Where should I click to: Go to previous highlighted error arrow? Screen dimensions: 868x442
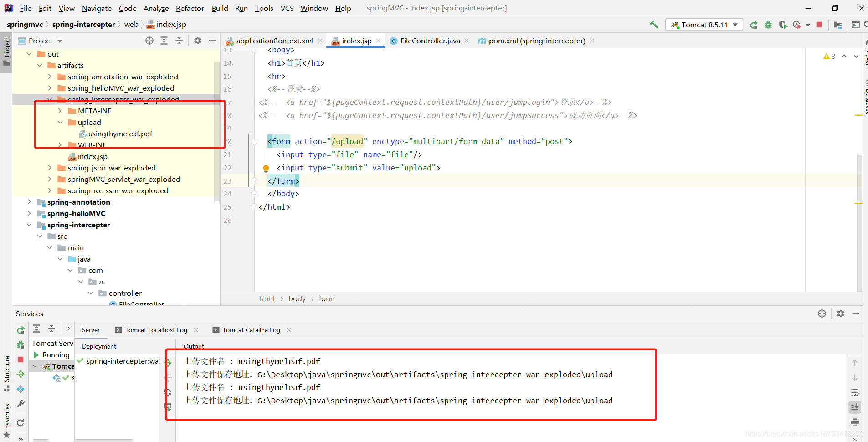(844, 56)
